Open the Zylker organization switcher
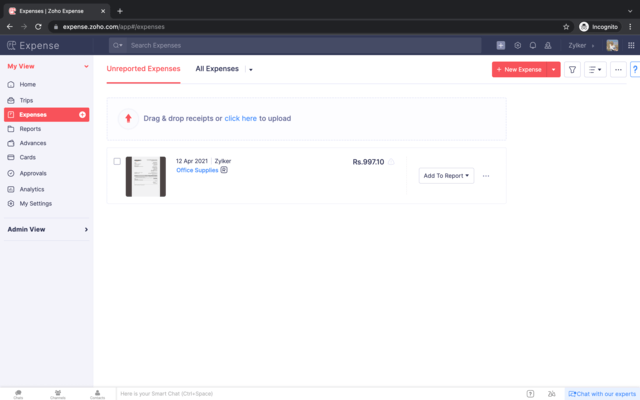The width and height of the screenshot is (640, 400). click(581, 45)
